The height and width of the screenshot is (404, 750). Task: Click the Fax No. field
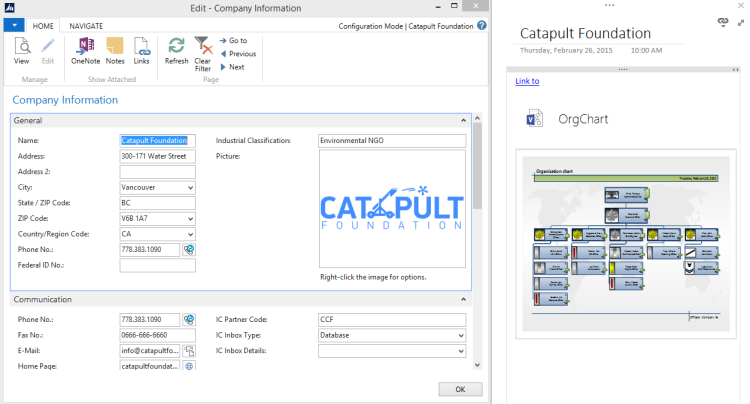pyautogui.click(x=157, y=335)
